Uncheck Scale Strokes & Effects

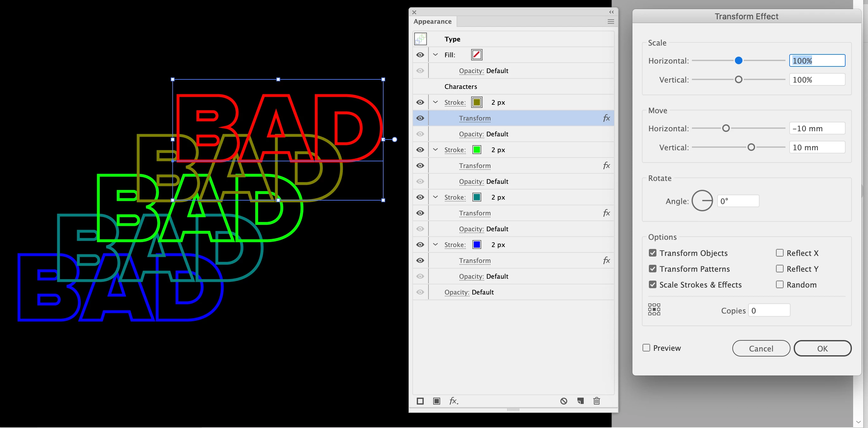(653, 284)
